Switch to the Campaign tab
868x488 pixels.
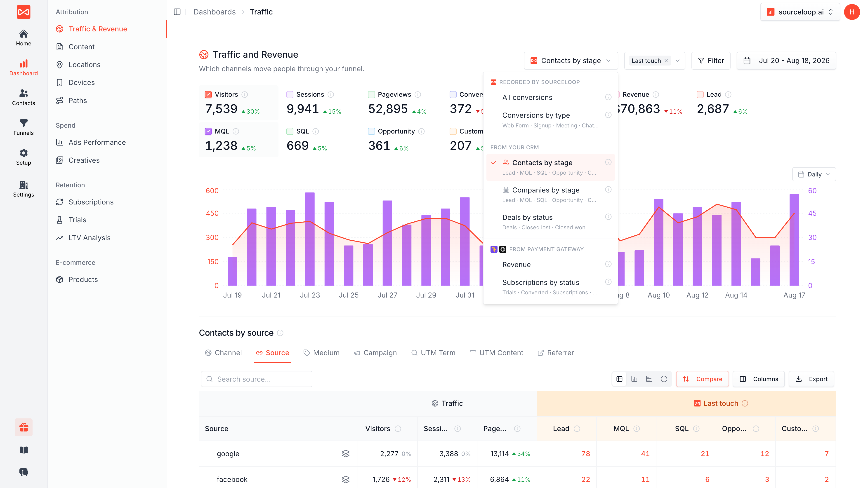(375, 353)
